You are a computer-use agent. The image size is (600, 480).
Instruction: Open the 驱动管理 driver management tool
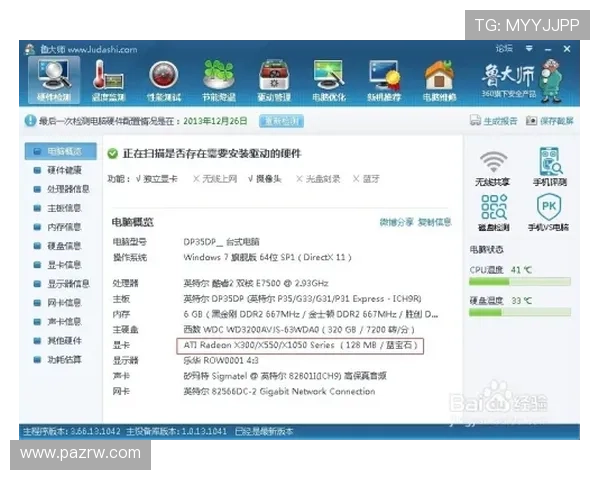pyautogui.click(x=274, y=80)
